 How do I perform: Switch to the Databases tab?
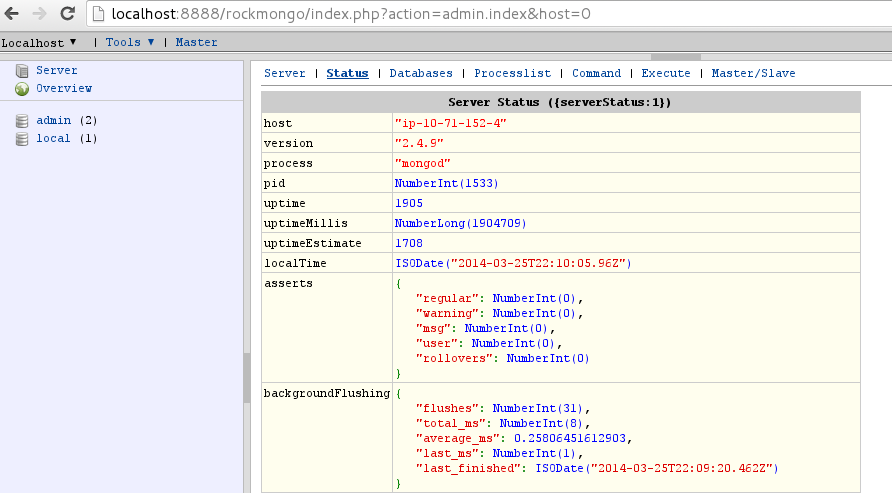click(x=421, y=73)
